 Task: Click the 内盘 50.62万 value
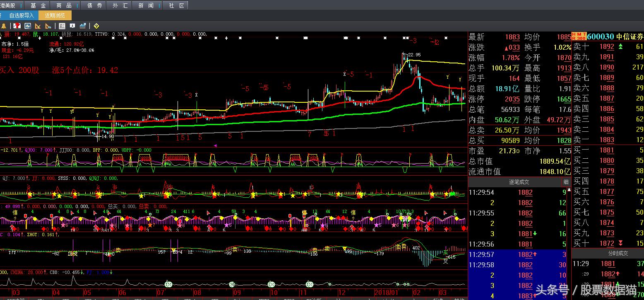(x=507, y=120)
